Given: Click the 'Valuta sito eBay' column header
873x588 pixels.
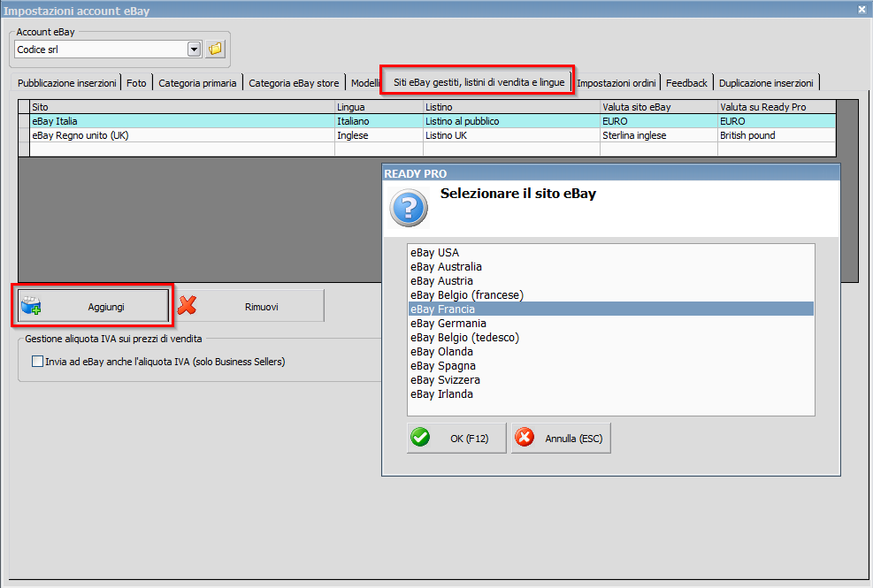Looking at the screenshot, I should pyautogui.click(x=659, y=107).
